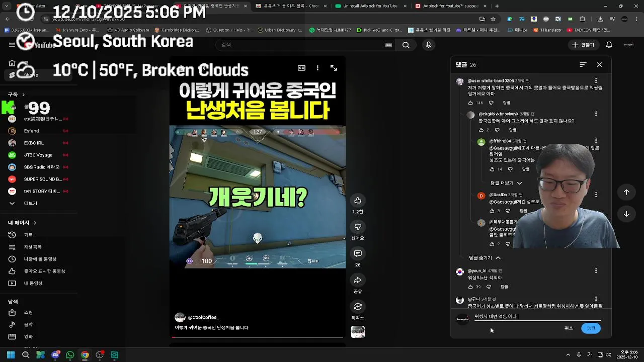Start voice search with microphone icon

429,45
